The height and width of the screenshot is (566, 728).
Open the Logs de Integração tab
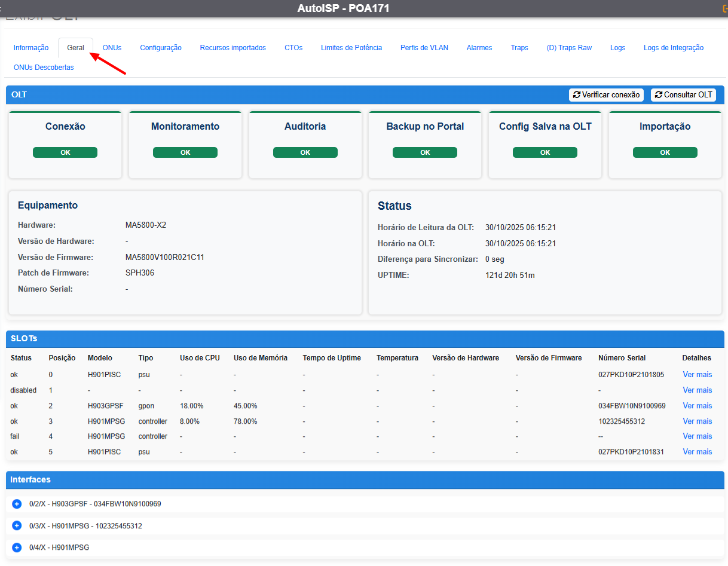tap(674, 48)
